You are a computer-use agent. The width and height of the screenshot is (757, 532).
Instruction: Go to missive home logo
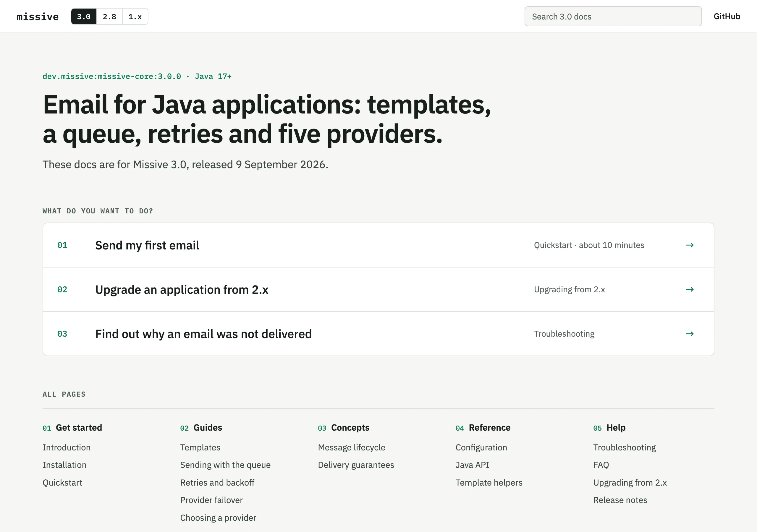click(38, 17)
